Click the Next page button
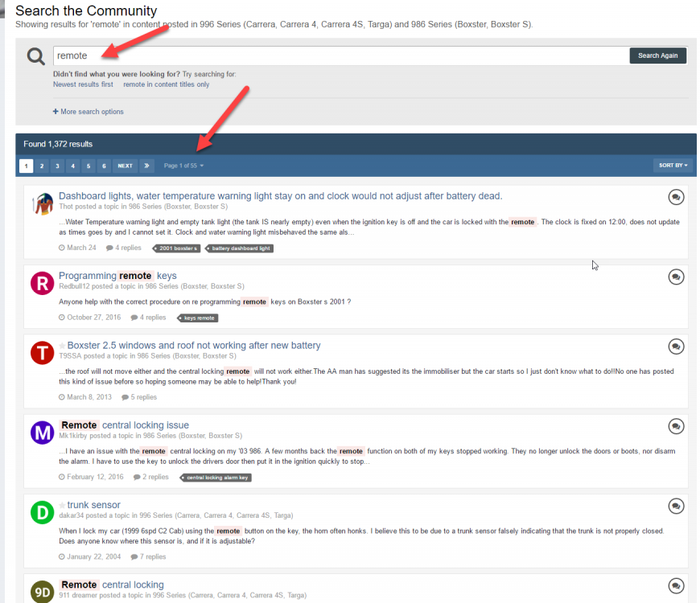Screen dimensions: 700x603 [x=125, y=166]
